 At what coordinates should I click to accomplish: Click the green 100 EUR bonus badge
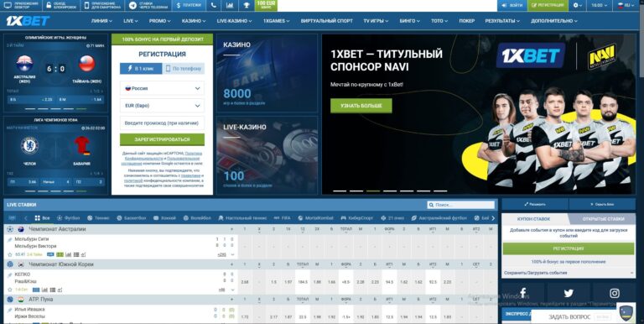pyautogui.click(x=266, y=5)
